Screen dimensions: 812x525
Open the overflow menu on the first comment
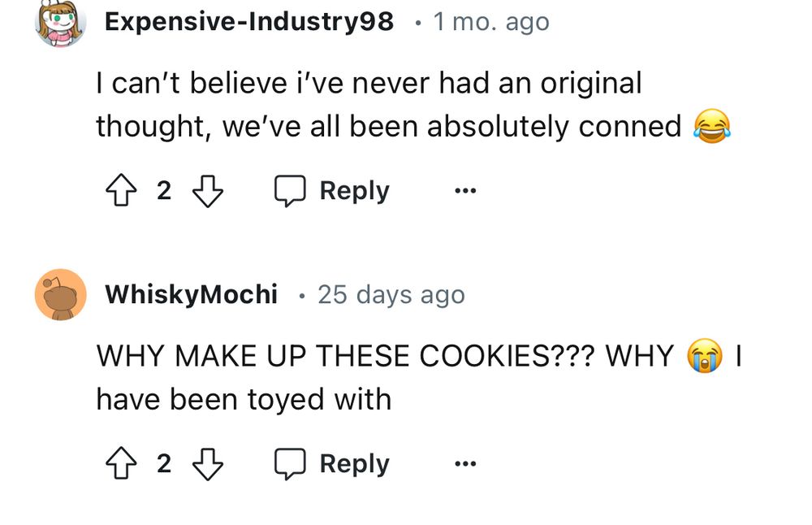(464, 191)
